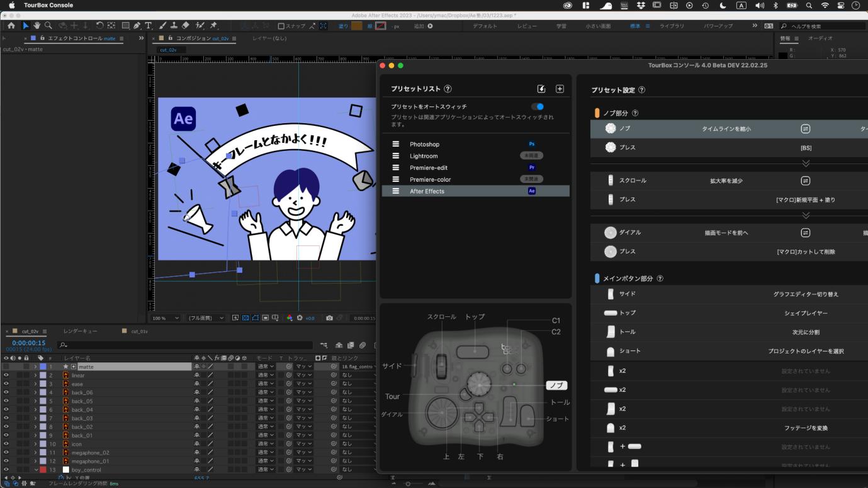
Task: Click the fill color swatch next to 塗り
Action: (x=357, y=26)
